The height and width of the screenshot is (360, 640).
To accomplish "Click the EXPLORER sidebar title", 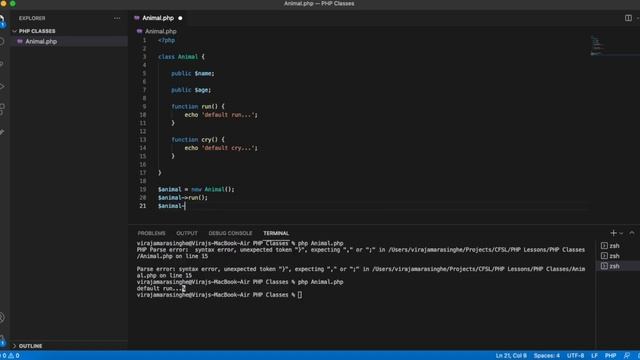I will tap(32, 18).
